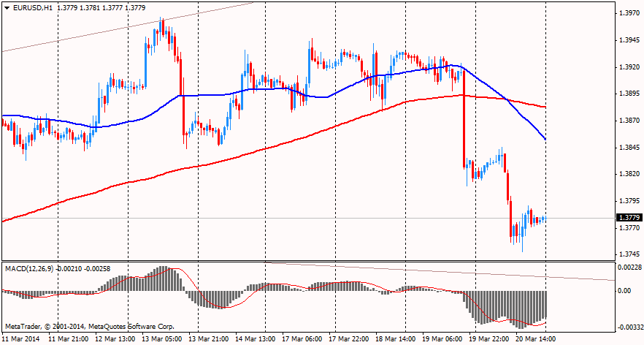Click the 1.3845 price axis label
The width and height of the screenshot is (644, 345).
pos(629,147)
